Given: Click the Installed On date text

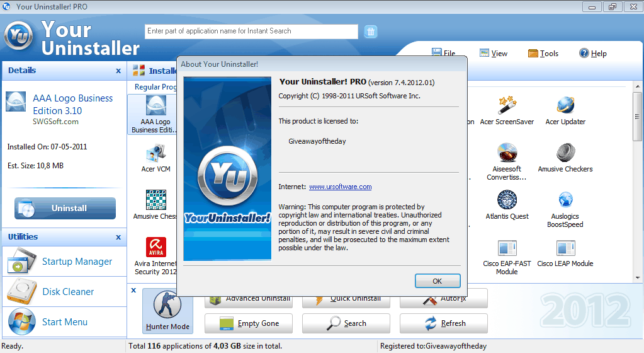Looking at the screenshot, I should (47, 146).
